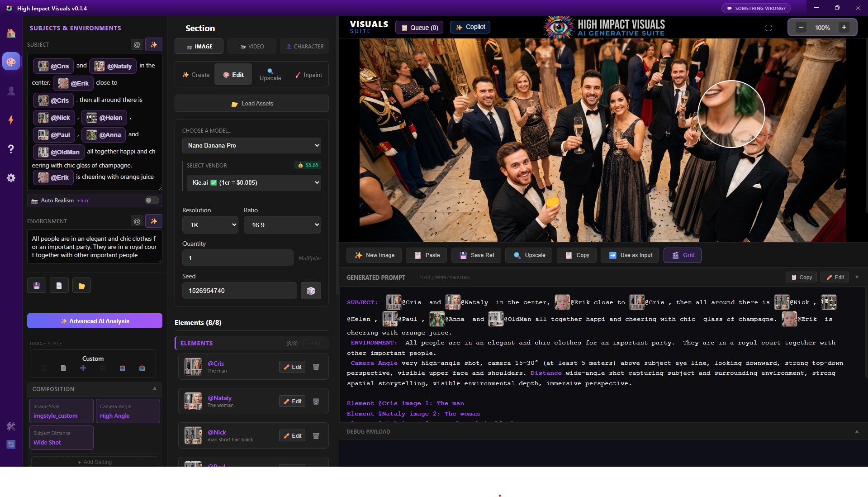868x497 pixels.
Task: Click the sparkle enhance button beside SUBJECT
Action: point(154,44)
